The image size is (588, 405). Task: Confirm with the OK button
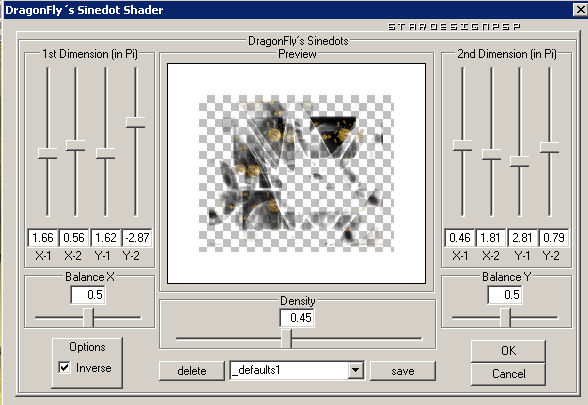508,351
